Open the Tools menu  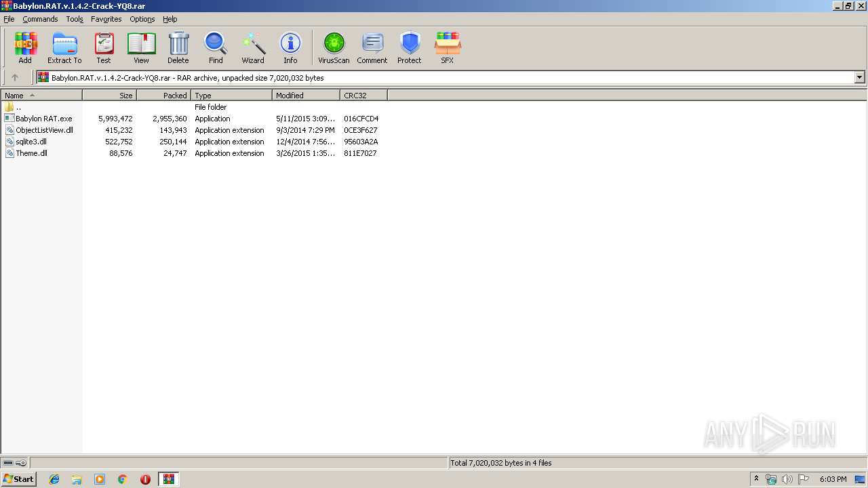coord(75,19)
